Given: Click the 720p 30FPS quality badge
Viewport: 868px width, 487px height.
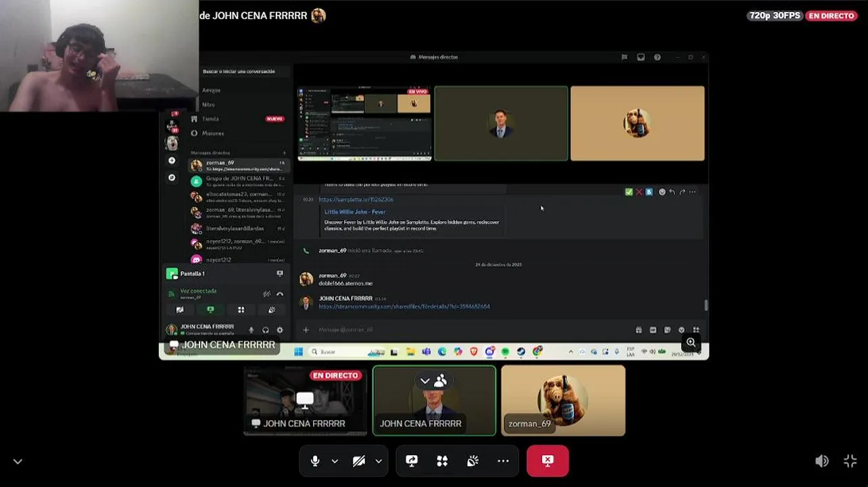Looking at the screenshot, I should tap(775, 16).
